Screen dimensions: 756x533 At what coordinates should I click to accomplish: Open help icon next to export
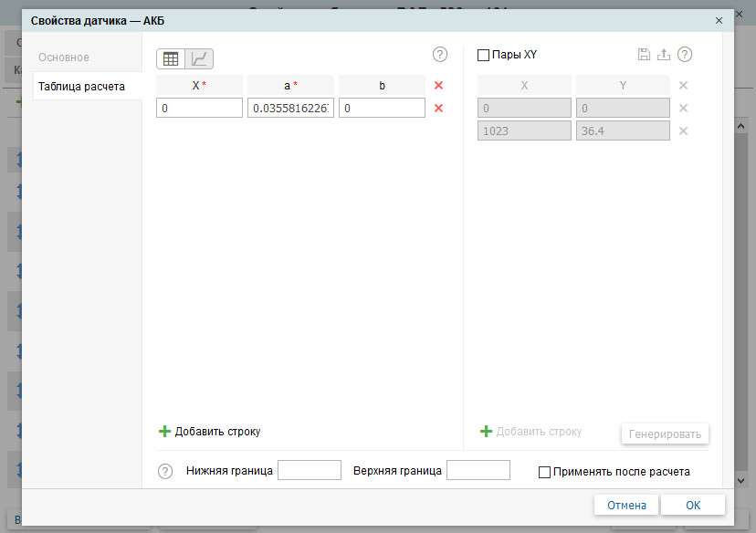click(685, 55)
